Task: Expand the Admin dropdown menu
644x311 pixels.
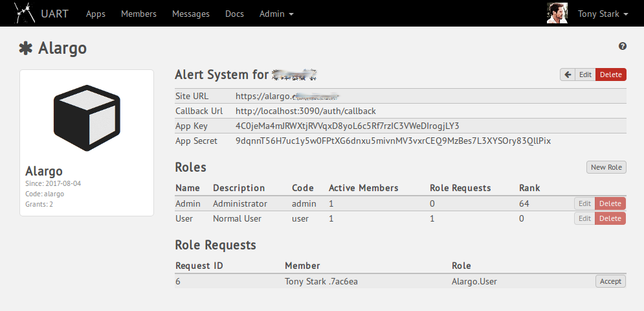Action: click(x=276, y=14)
